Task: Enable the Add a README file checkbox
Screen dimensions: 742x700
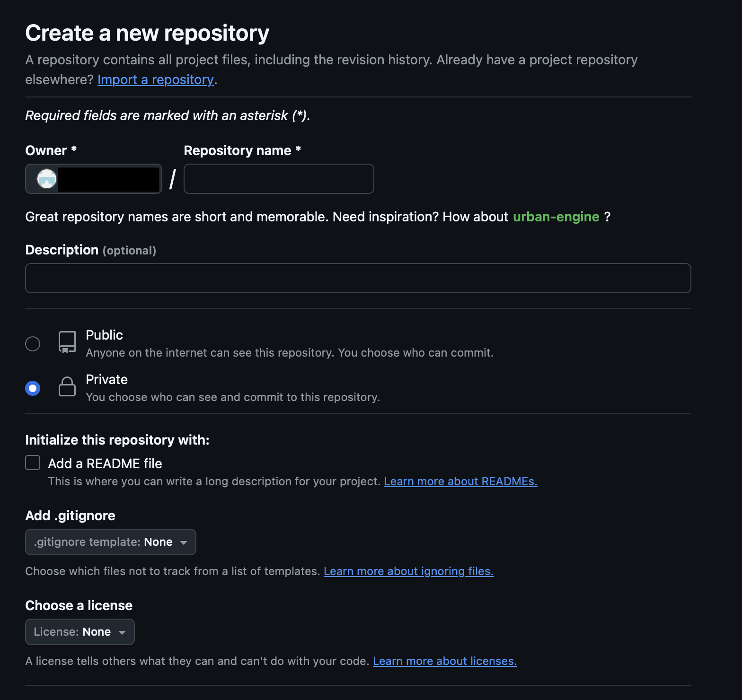Action: (x=33, y=463)
